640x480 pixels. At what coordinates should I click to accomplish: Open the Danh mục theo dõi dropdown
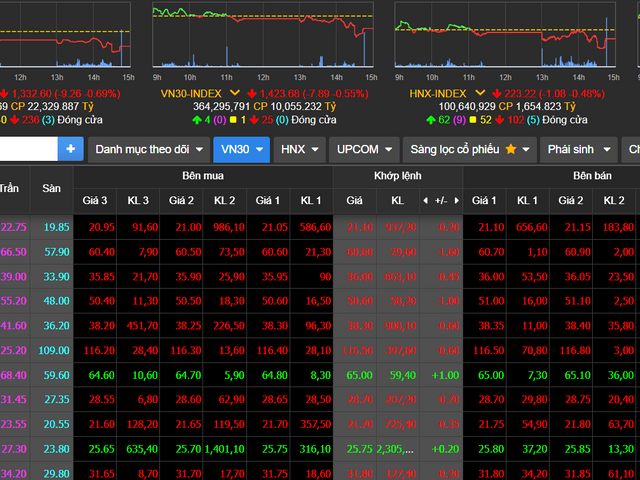pos(147,150)
